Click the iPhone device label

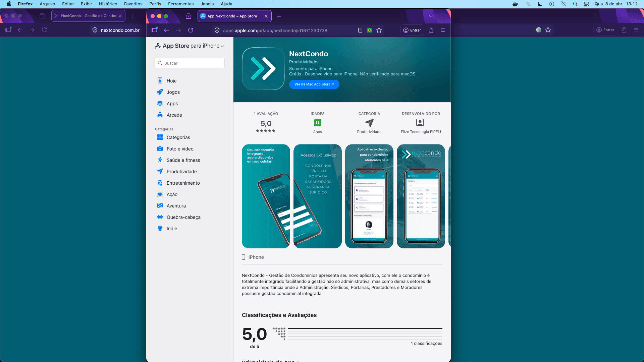(x=256, y=257)
